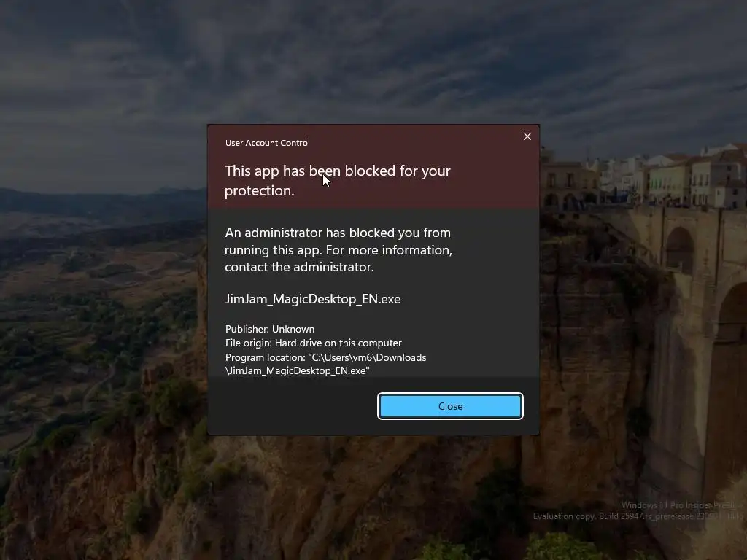Click the 'User Account Control' title text
This screenshot has width=747, height=560.
pyautogui.click(x=267, y=143)
